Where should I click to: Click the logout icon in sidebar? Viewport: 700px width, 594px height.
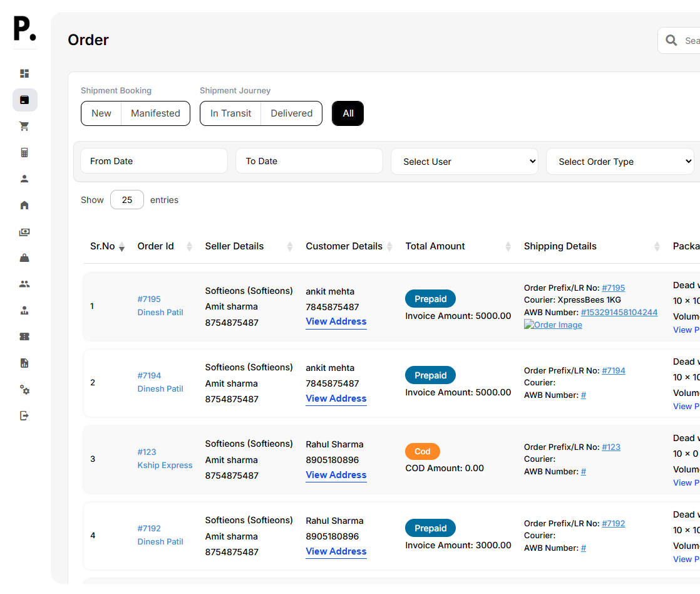click(24, 415)
